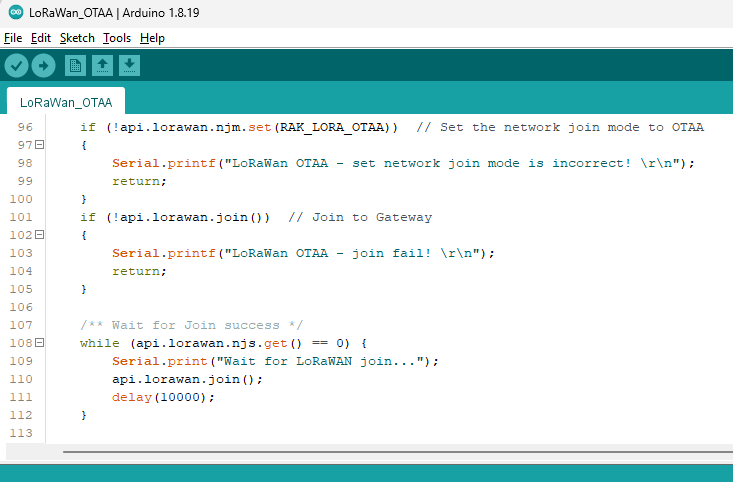Click 'return;' on line 99
Viewport: 733px width, 482px height.
pyautogui.click(x=139, y=181)
